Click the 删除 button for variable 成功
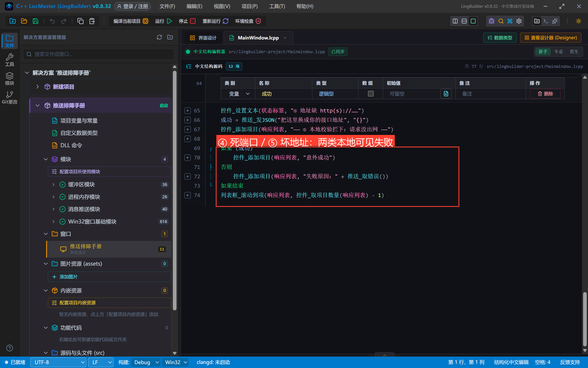Screen dimensions: 588x368 (x=545, y=94)
